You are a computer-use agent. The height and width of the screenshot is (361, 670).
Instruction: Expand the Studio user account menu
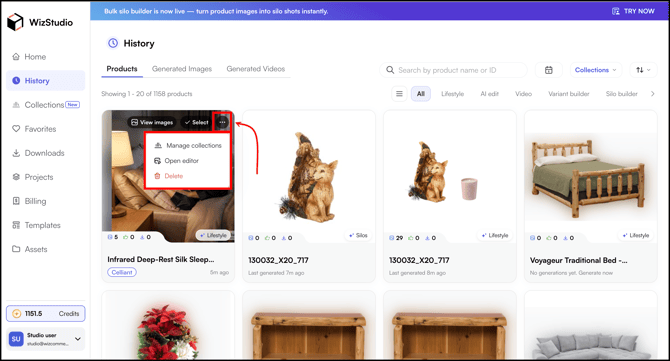[46, 339]
